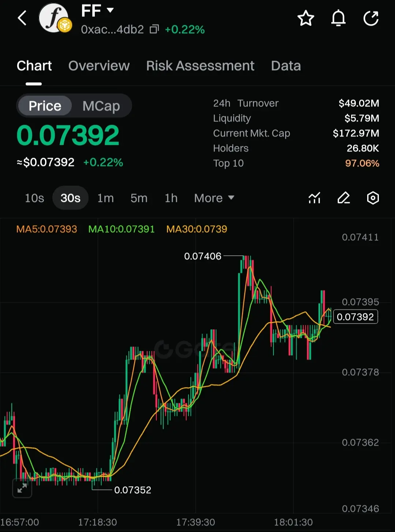Open chart indicators icon

pyautogui.click(x=314, y=198)
